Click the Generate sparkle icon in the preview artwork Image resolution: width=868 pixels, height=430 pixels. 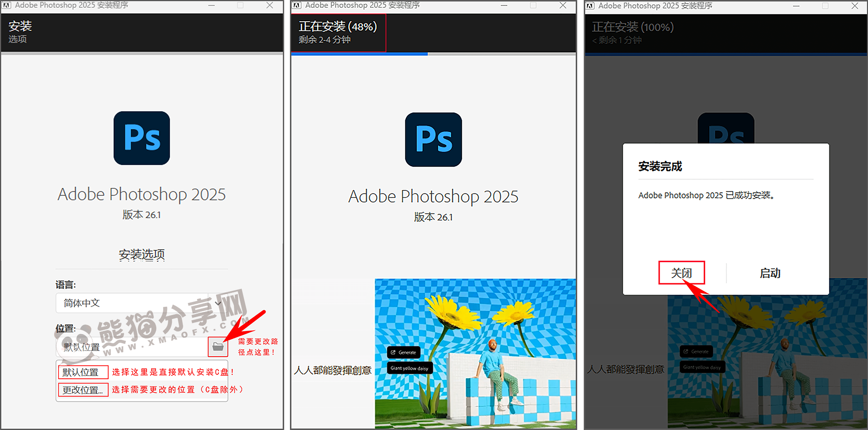(393, 352)
